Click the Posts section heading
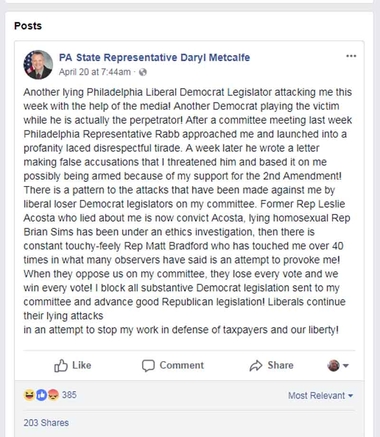Viewport: 380px width, 437px height. pyautogui.click(x=28, y=26)
